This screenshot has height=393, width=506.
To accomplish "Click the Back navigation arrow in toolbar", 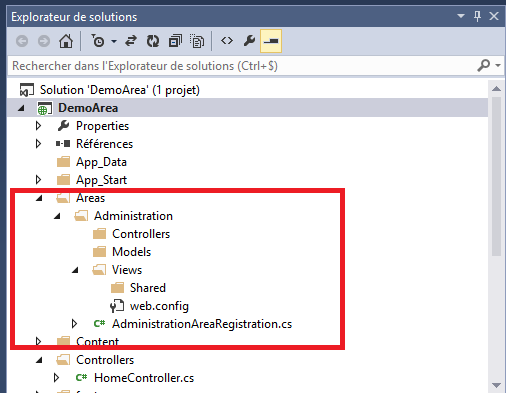I will point(22,41).
